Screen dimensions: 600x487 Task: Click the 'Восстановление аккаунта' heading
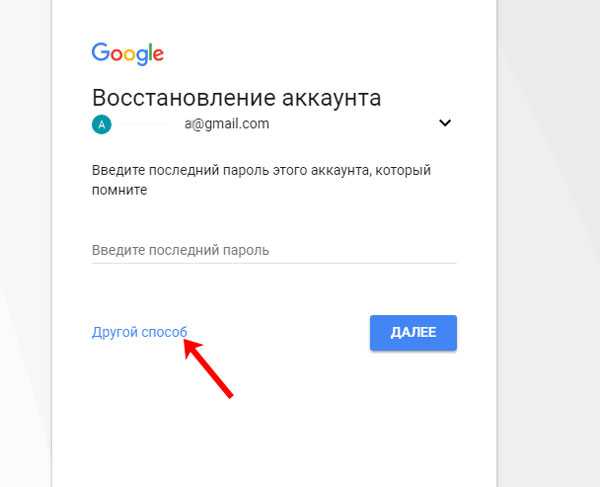[x=236, y=98]
